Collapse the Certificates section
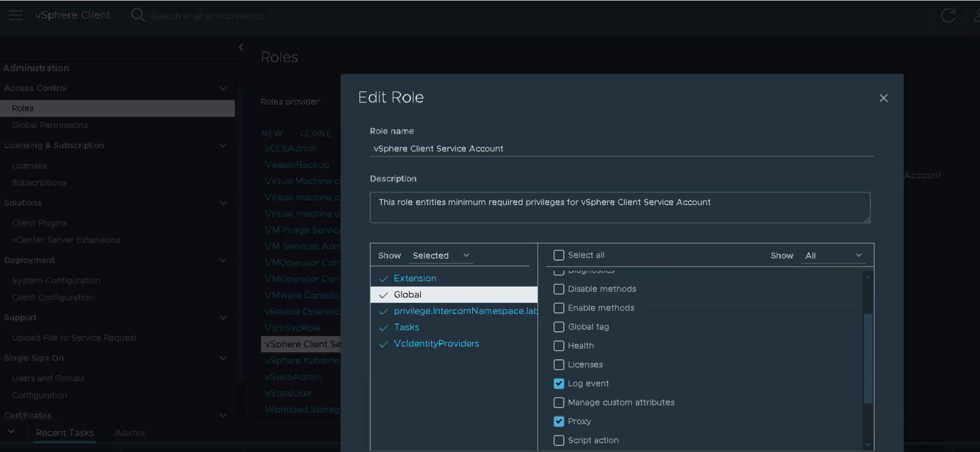Screen dimensions: 980x452 coord(223,416)
